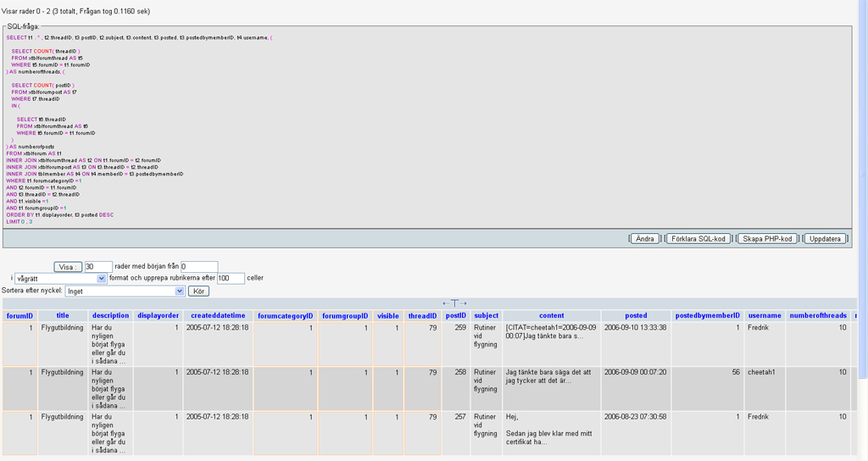Select the postID cell 259

(x=455, y=344)
